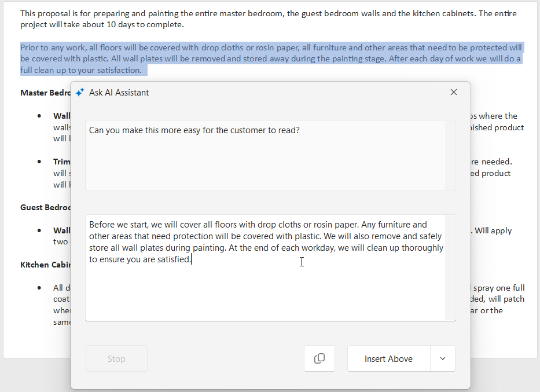Click the Stop button

point(116,358)
